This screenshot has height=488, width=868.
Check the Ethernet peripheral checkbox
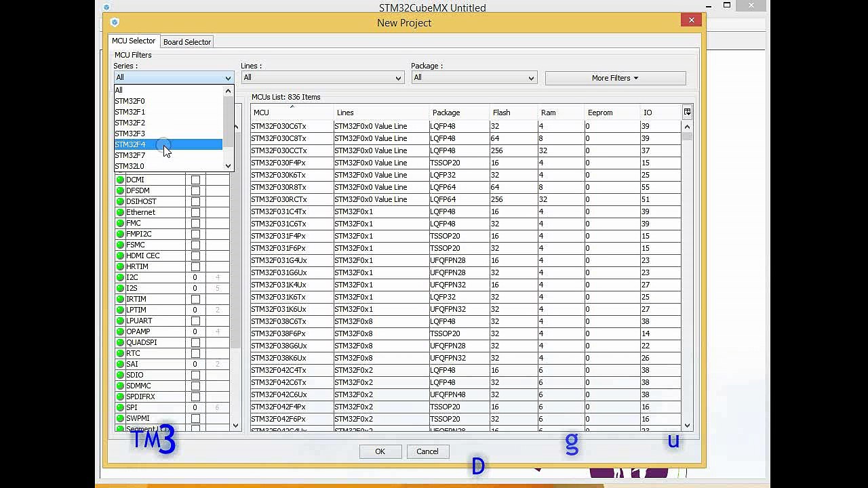(195, 212)
